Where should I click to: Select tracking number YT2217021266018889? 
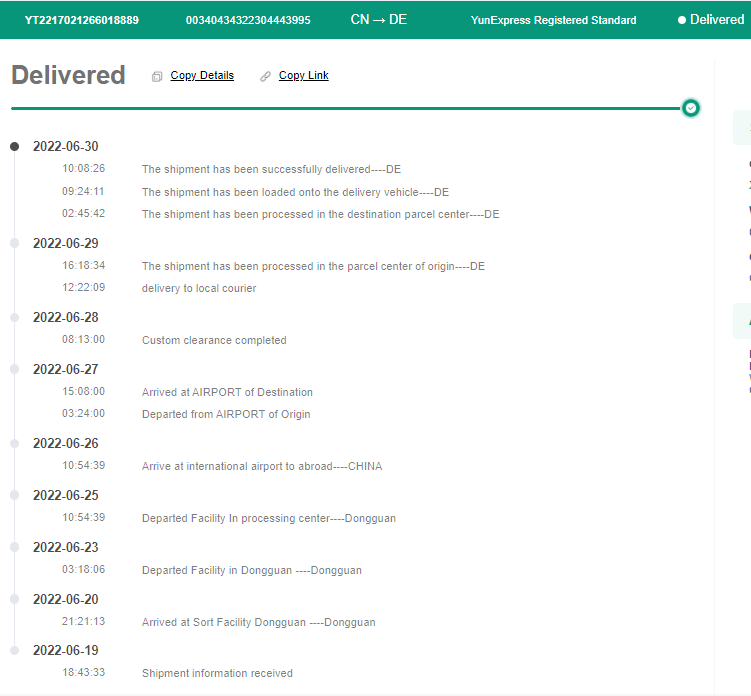tap(82, 20)
